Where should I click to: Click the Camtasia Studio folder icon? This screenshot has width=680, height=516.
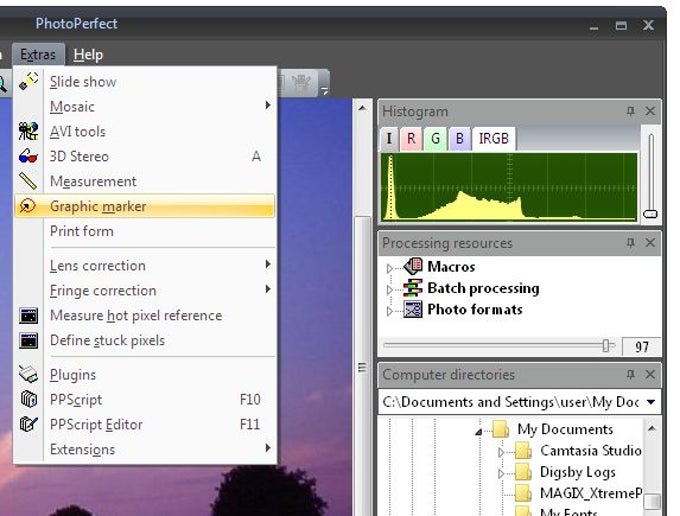523,451
